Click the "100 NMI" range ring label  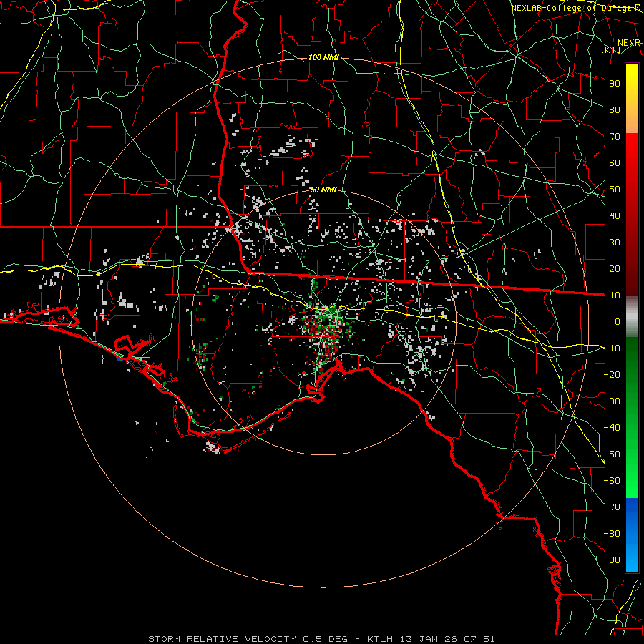pos(323,57)
